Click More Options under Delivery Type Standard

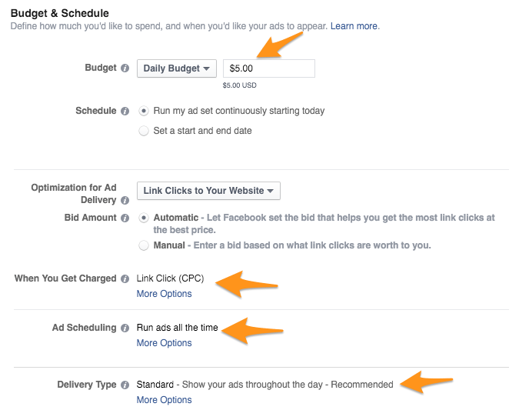pos(165,400)
